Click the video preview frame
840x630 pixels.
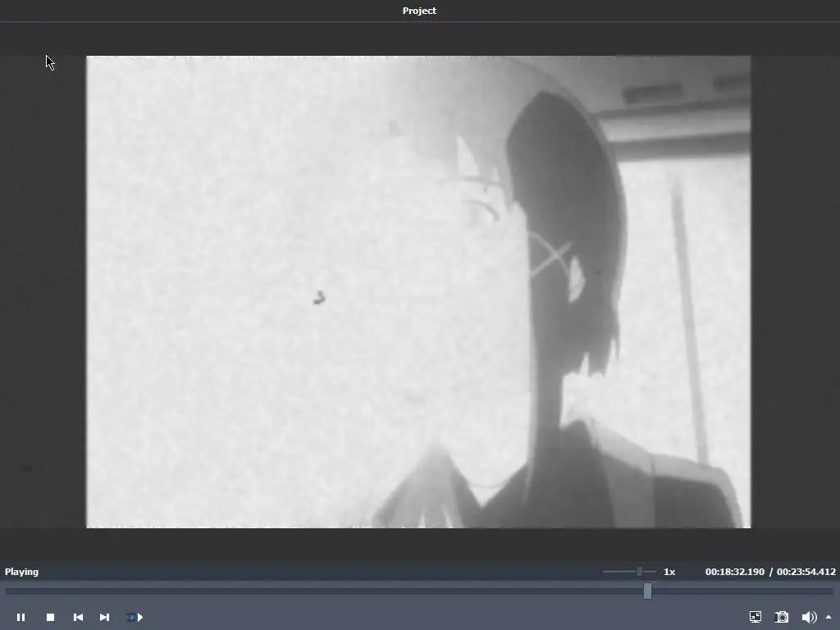[x=418, y=292]
